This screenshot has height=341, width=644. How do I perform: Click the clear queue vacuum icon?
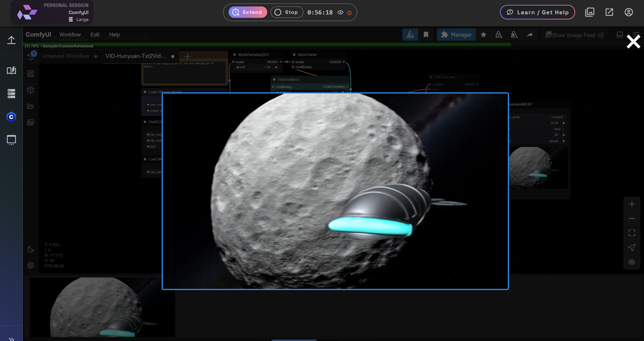pos(498,34)
